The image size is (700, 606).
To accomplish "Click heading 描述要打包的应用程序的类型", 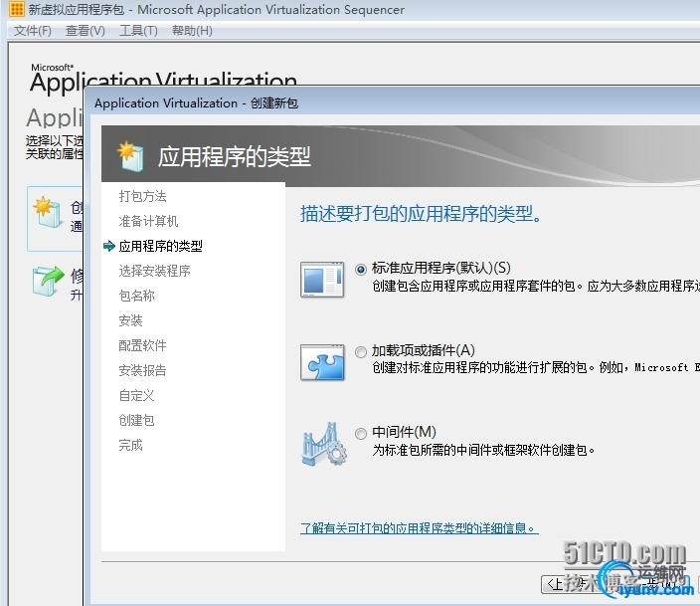I will pyautogui.click(x=421, y=214).
